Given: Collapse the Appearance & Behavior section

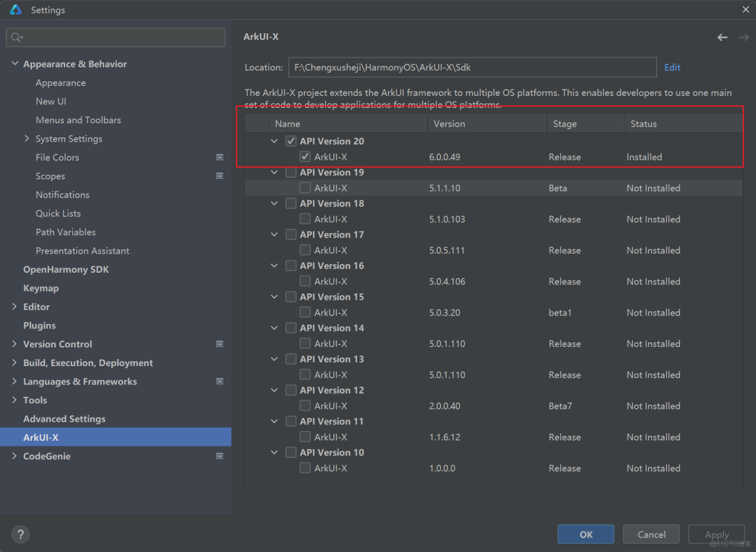Looking at the screenshot, I should tap(14, 64).
